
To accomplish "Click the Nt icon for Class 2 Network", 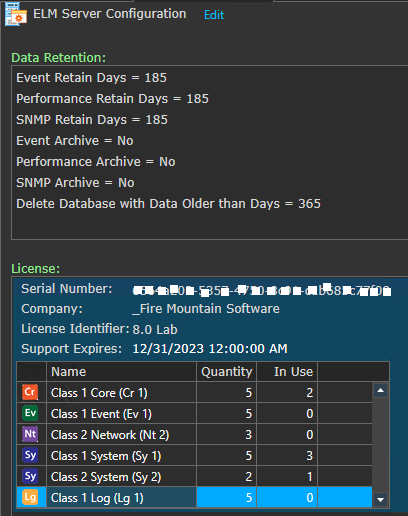I will (x=30, y=434).
